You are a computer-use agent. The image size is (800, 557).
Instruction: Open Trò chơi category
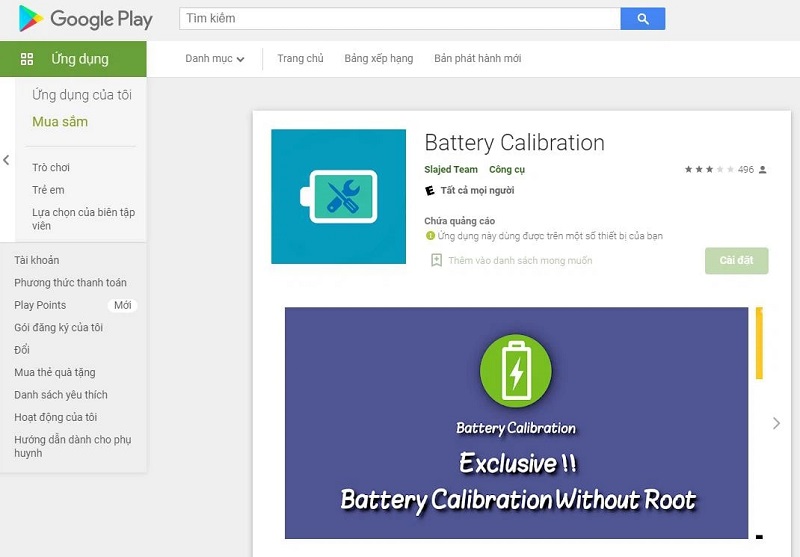pos(51,167)
